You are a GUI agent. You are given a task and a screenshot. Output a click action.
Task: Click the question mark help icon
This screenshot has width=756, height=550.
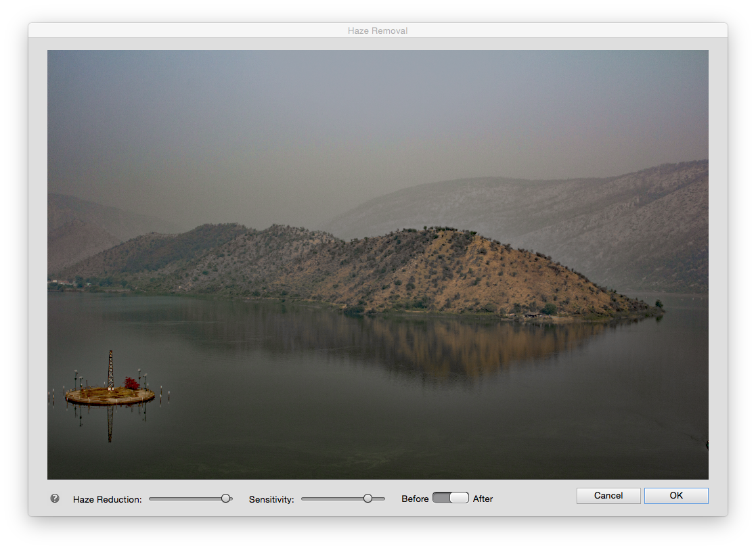[54, 499]
